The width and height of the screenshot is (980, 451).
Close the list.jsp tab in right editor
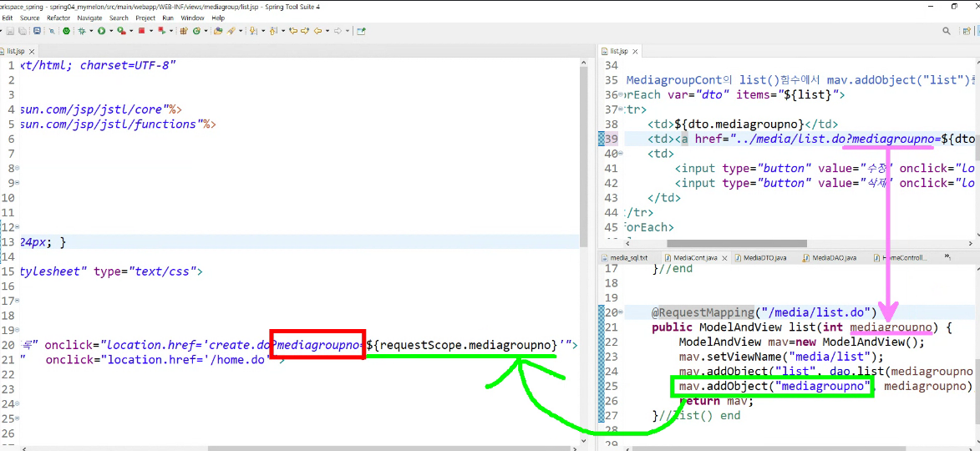point(634,51)
